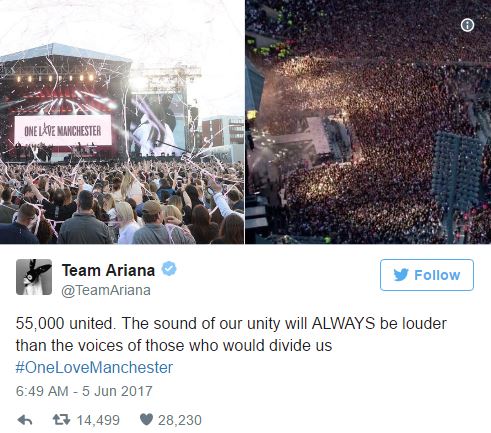Click the stage side video screen in photo
This screenshot has width=491, height=433.
click(156, 125)
